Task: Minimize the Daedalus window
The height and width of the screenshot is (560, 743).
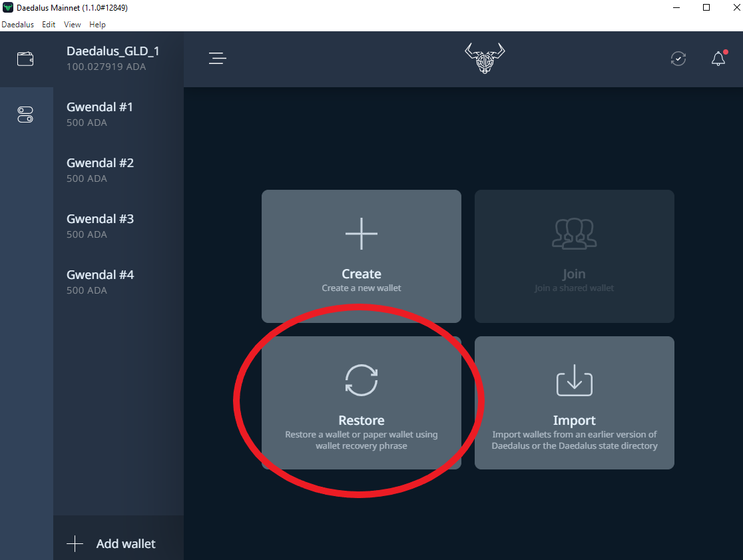Action: pyautogui.click(x=676, y=7)
